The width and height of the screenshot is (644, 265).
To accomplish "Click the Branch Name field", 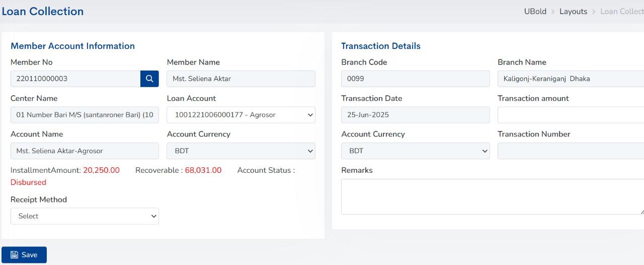I will pyautogui.click(x=571, y=79).
